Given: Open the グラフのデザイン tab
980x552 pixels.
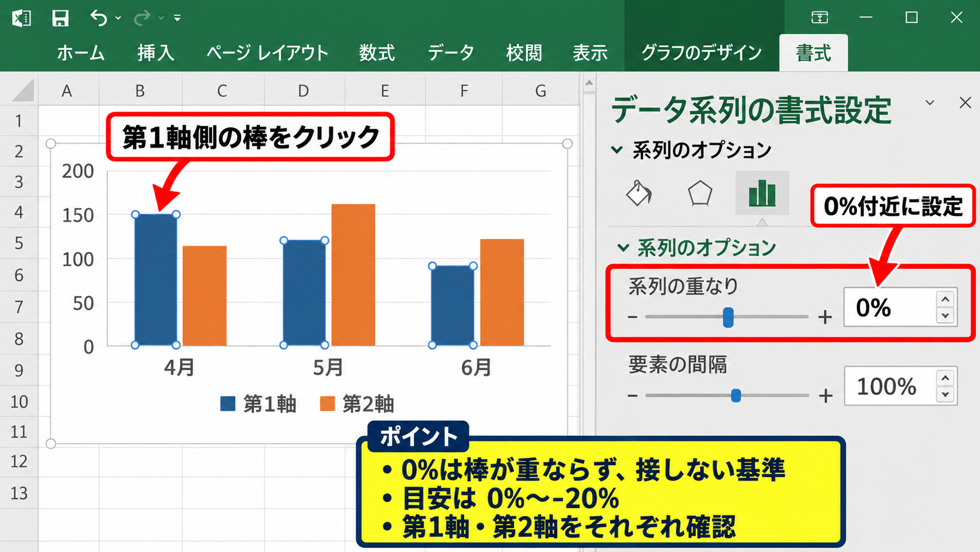Looking at the screenshot, I should point(702,53).
